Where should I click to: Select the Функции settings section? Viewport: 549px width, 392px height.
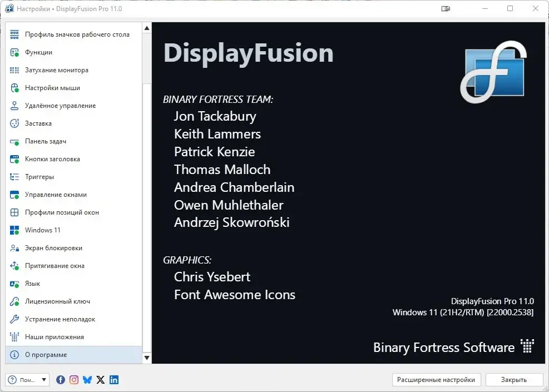[73, 52]
